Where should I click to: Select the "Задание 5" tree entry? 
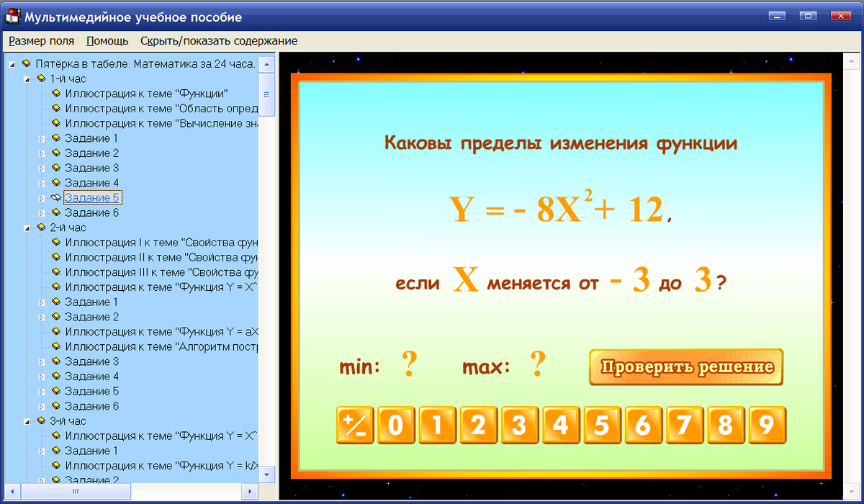[92, 197]
